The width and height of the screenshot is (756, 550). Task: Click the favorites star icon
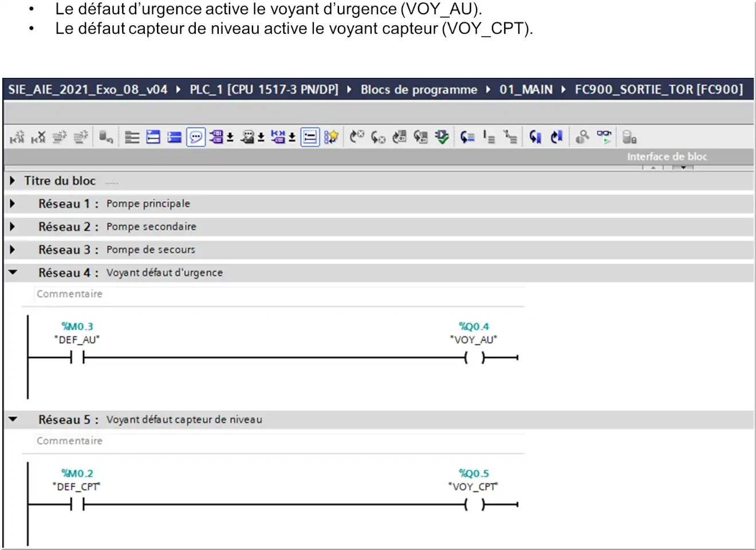click(331, 137)
